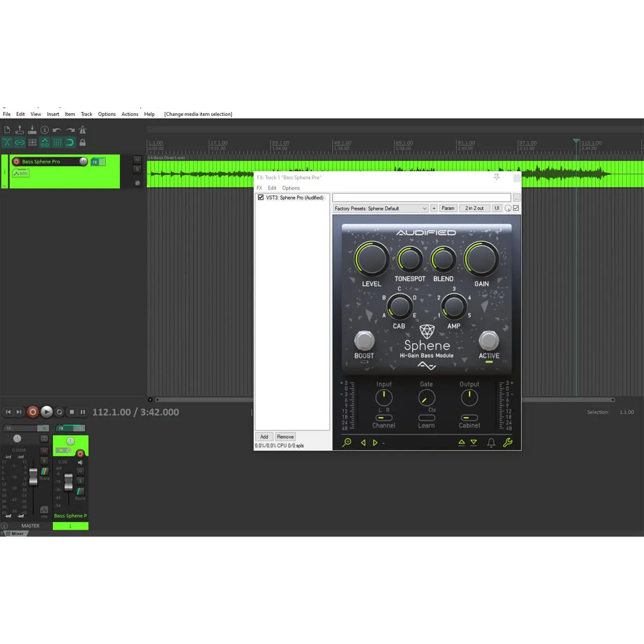
Task: Open project info settings icon
Action: point(45,130)
